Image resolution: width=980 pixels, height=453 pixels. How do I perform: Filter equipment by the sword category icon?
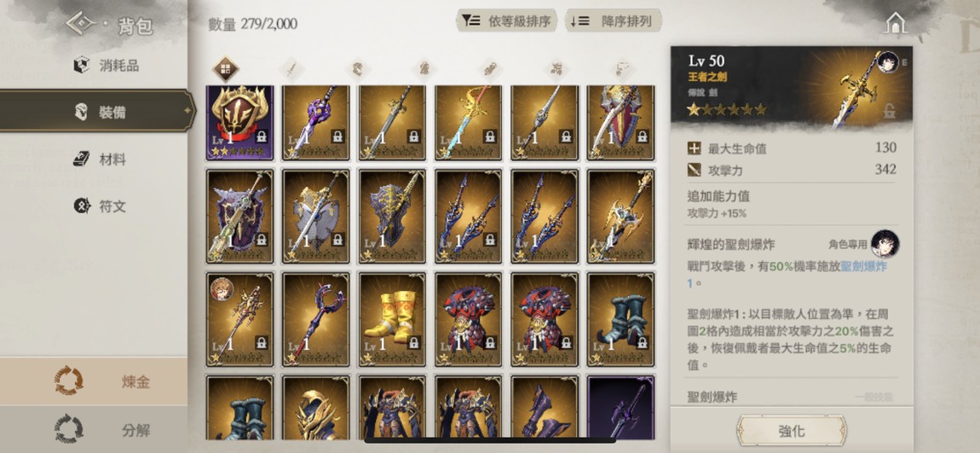[291, 69]
